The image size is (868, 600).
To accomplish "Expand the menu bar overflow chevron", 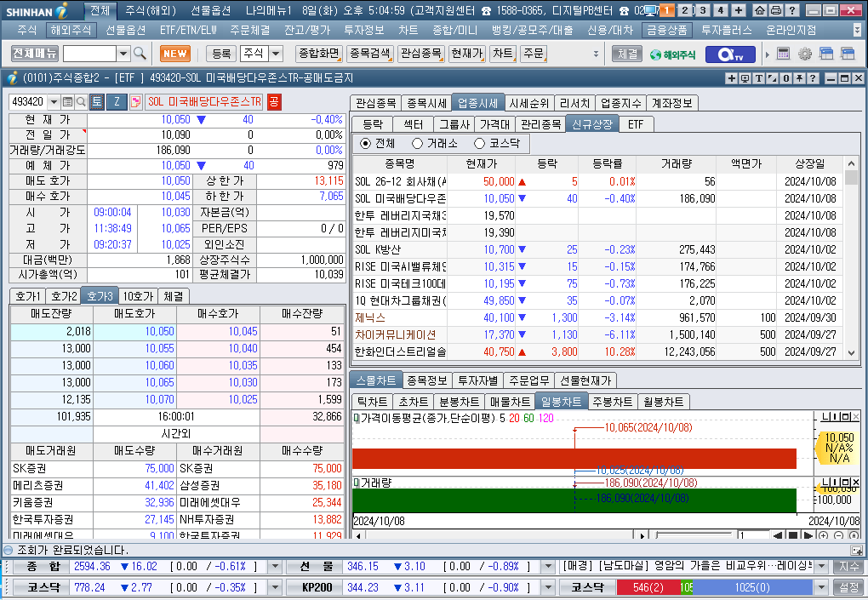I will (857, 29).
